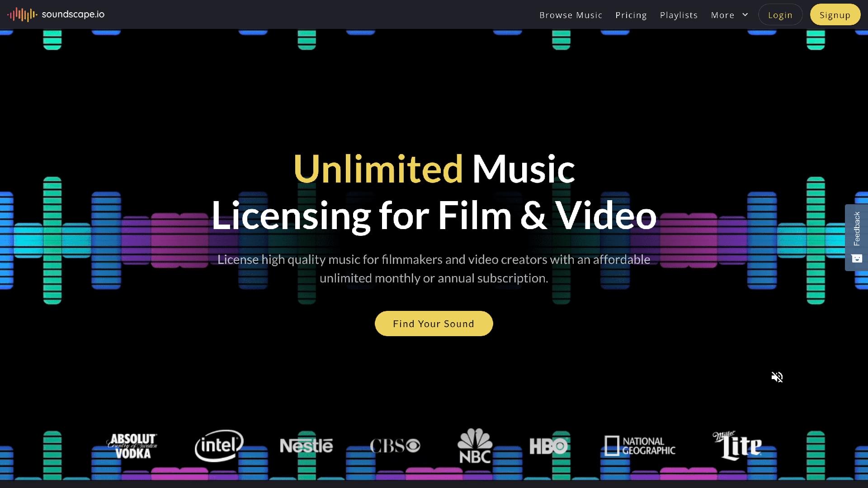Click the Miller Lite logo
Screen dimensions: 868x488
tap(737, 446)
